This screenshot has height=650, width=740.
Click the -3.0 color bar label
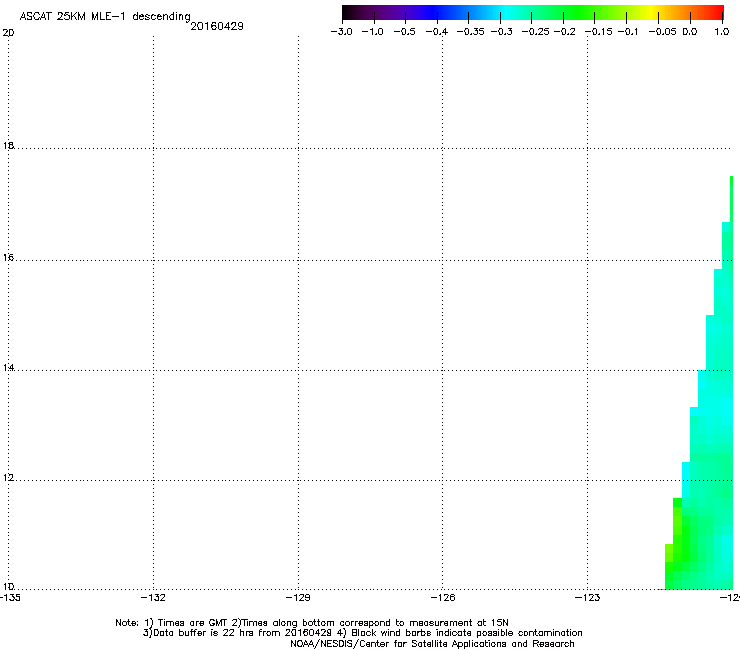click(341, 32)
